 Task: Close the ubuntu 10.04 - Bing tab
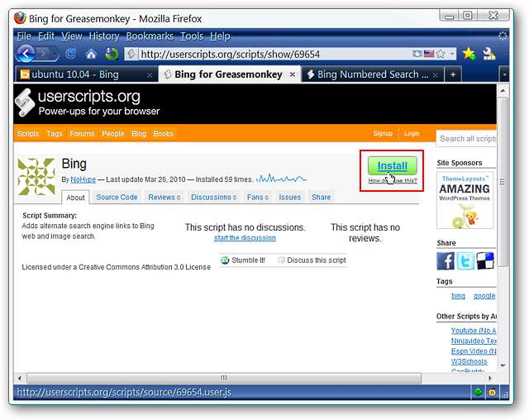(x=149, y=75)
